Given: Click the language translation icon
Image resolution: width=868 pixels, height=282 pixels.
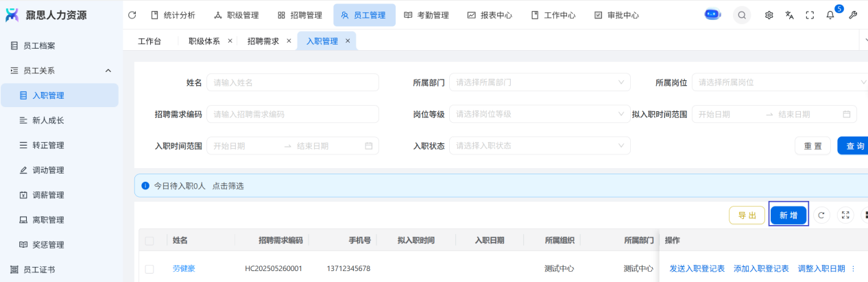Looking at the screenshot, I should 789,15.
